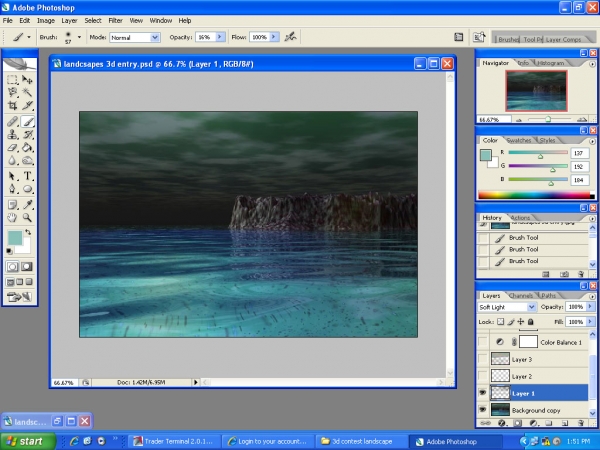The height and width of the screenshot is (450, 600).
Task: Select the Healing Brush tool
Action: tap(12, 122)
